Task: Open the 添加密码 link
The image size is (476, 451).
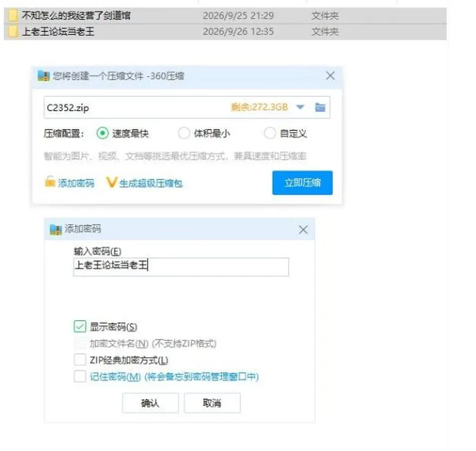Action: pyautogui.click(x=76, y=183)
